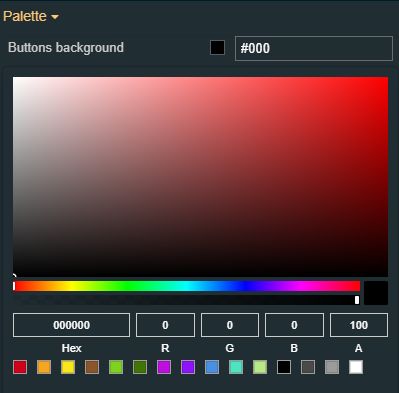
Task: Choose the orange preset swatch
Action: pos(44,367)
